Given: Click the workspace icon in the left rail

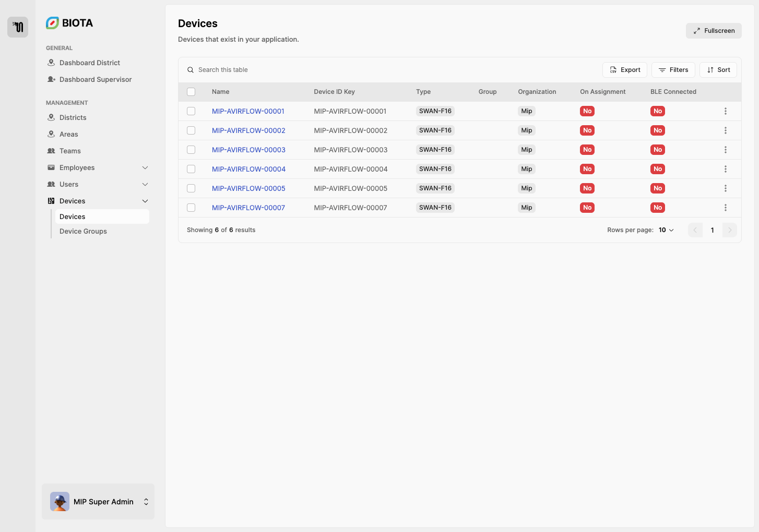Looking at the screenshot, I should point(18,27).
